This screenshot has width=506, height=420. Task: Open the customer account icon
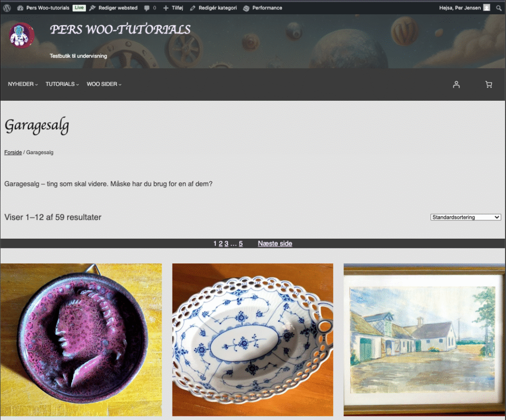point(456,84)
